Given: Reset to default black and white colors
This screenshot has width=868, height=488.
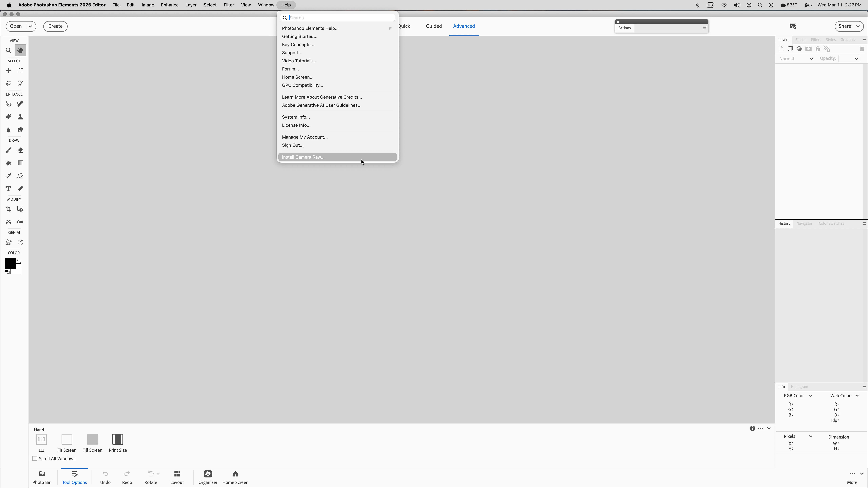Looking at the screenshot, I should (x=7, y=272).
